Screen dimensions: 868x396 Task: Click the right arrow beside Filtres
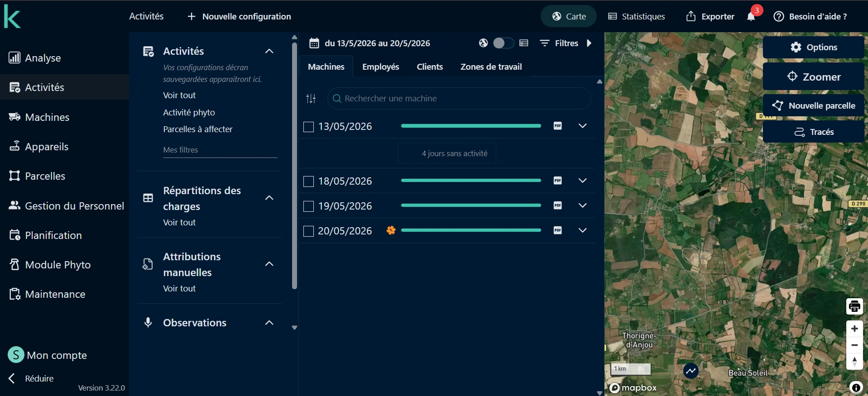[x=589, y=43]
